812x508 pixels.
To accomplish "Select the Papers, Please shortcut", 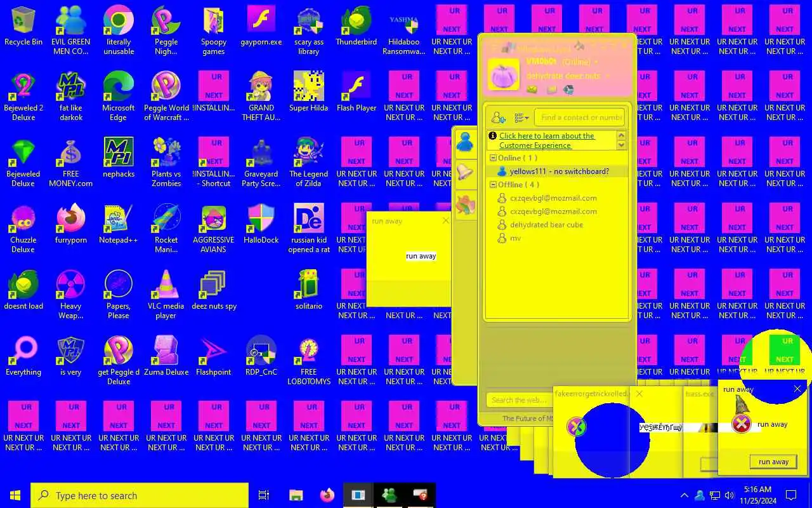I will [119, 295].
